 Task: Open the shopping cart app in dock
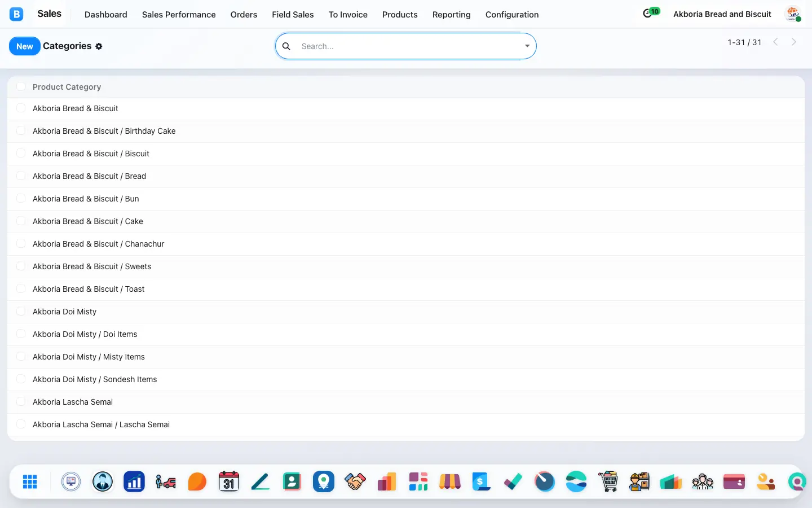(x=608, y=481)
